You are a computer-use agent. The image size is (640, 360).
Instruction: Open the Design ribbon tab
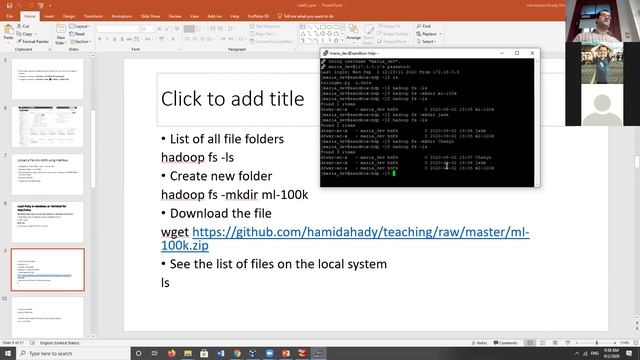click(x=69, y=16)
